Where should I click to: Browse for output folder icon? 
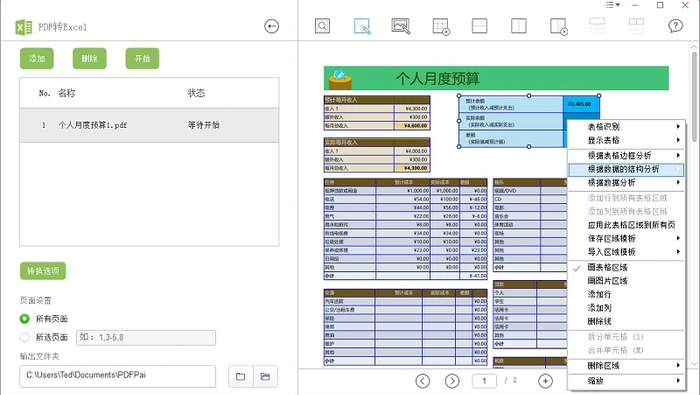(241, 376)
